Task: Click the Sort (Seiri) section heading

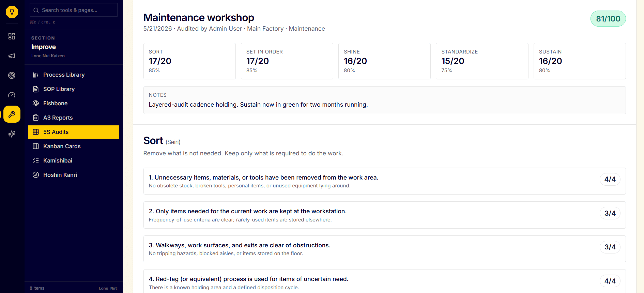Action: point(162,141)
